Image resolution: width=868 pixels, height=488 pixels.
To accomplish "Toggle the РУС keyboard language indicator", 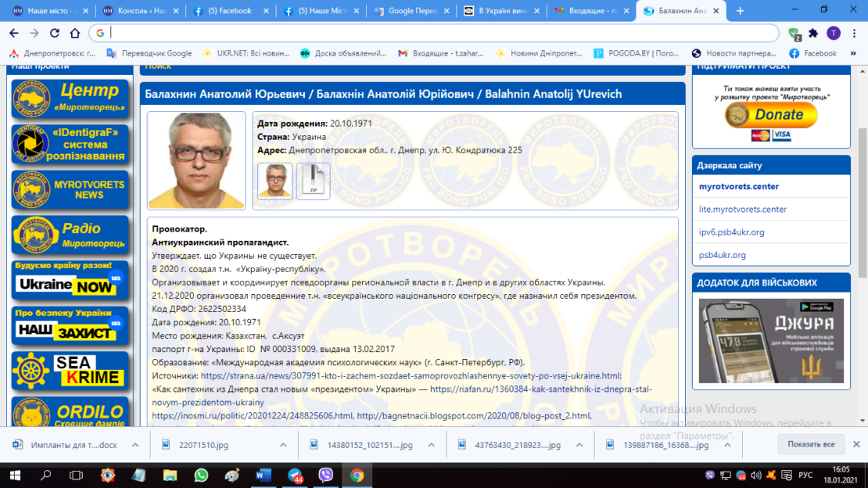I will click(x=805, y=475).
